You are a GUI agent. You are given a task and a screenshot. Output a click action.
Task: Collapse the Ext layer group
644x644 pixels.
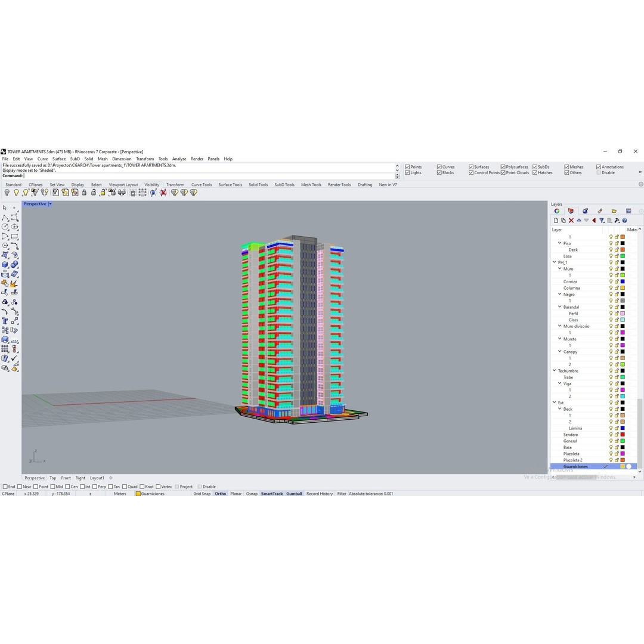point(554,403)
